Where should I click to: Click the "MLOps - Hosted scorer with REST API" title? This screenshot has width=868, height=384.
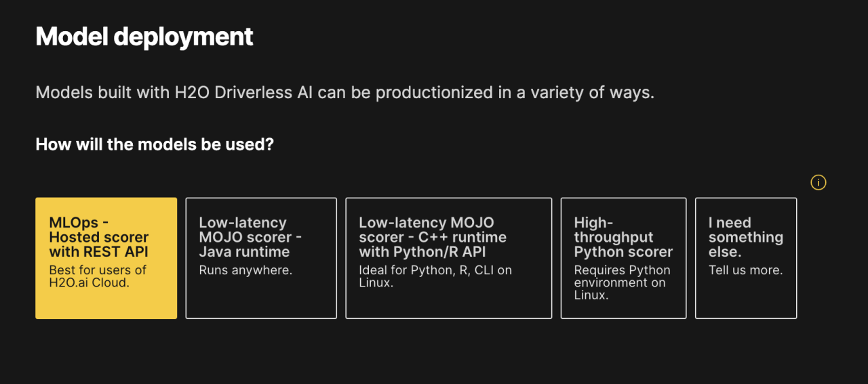click(x=99, y=237)
